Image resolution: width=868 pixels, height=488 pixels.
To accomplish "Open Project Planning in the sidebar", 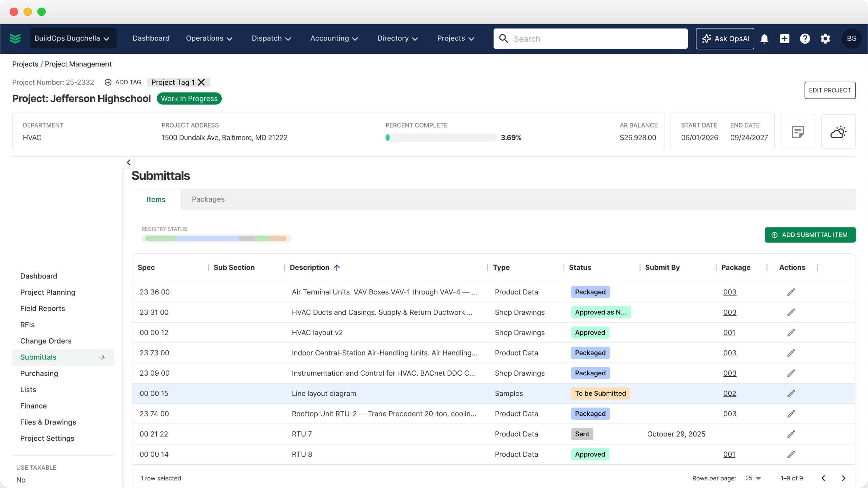I will tap(48, 292).
